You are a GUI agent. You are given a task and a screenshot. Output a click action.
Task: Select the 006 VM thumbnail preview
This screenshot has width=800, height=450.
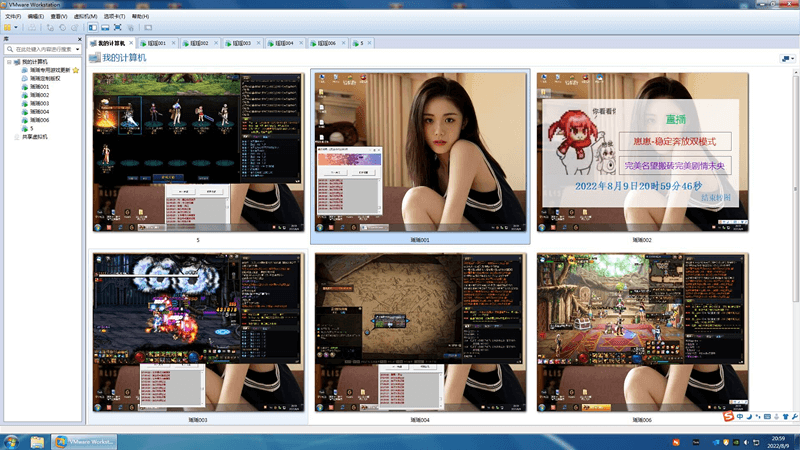[x=642, y=332]
